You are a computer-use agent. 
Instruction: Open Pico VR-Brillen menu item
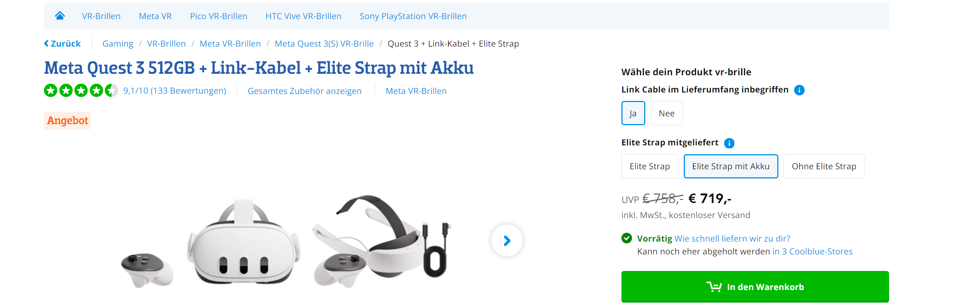click(x=219, y=16)
